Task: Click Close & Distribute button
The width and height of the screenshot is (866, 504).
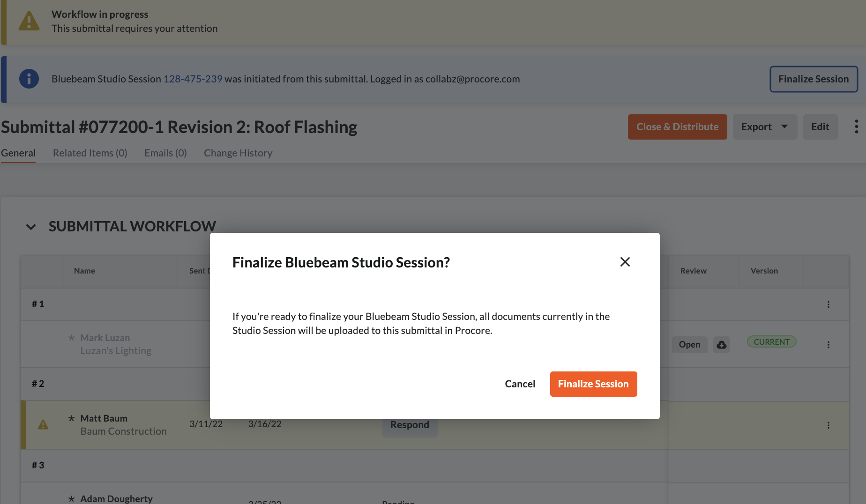Action: (x=677, y=127)
